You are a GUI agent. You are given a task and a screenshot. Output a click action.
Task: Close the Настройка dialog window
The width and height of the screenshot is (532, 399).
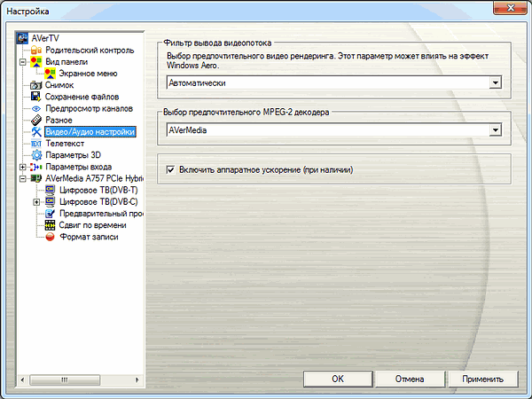coord(510,7)
